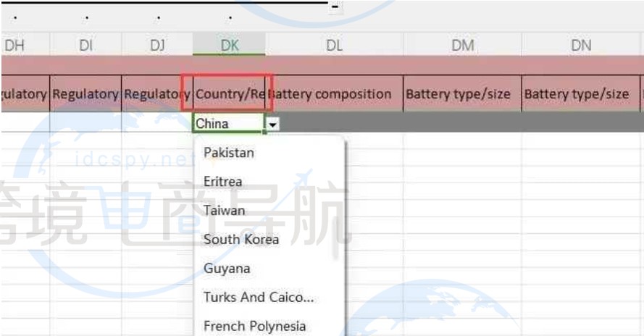Choose Guyana from the dropdown list
This screenshot has width=644, height=336.
226,269
